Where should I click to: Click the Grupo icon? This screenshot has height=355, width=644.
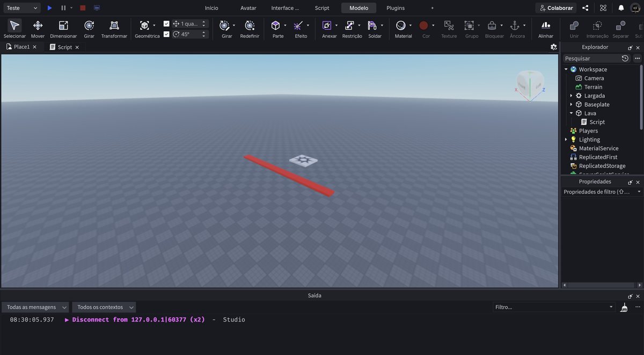click(x=469, y=25)
